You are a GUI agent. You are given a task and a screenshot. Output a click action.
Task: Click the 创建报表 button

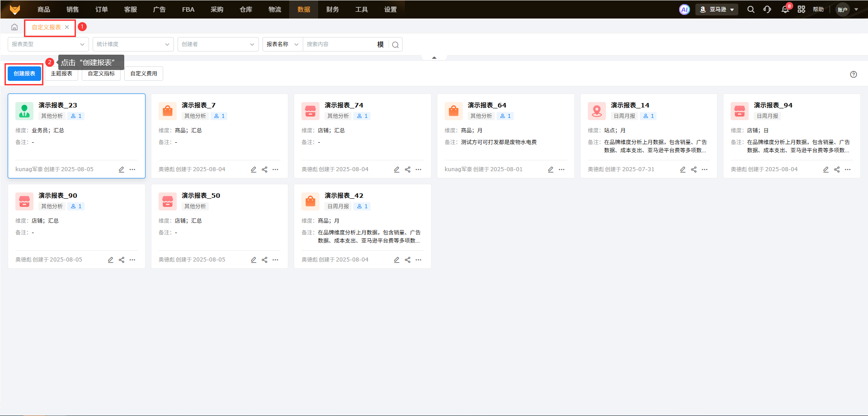[24, 74]
